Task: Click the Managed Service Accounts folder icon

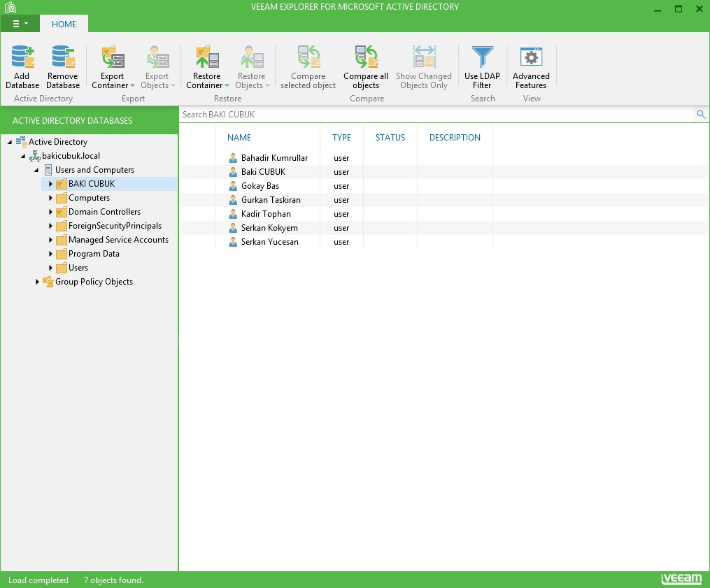Action: point(62,241)
